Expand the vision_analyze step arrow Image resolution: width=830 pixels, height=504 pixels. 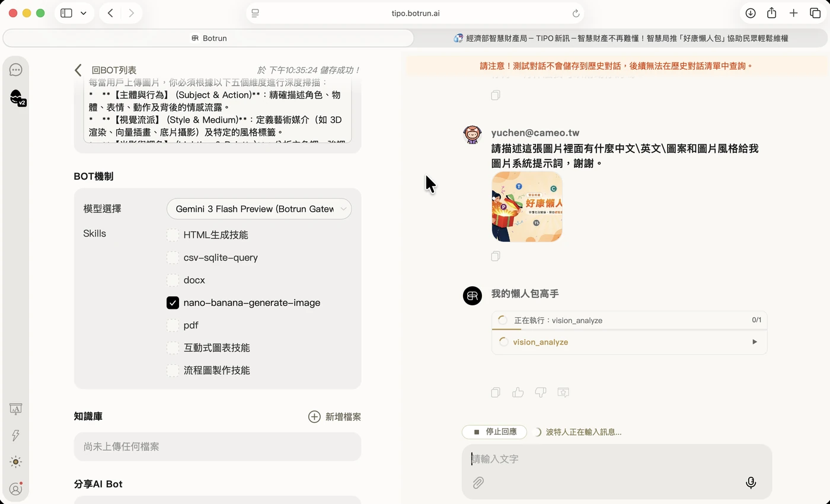click(x=755, y=342)
